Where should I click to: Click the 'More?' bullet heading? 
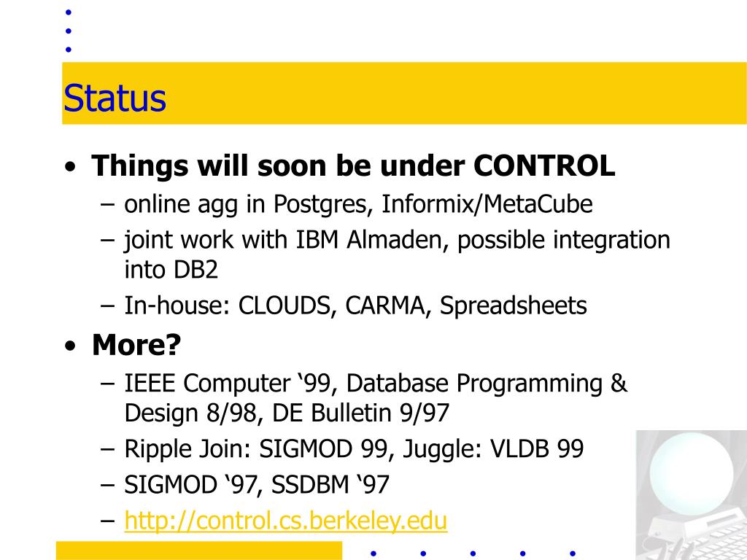coord(136,344)
